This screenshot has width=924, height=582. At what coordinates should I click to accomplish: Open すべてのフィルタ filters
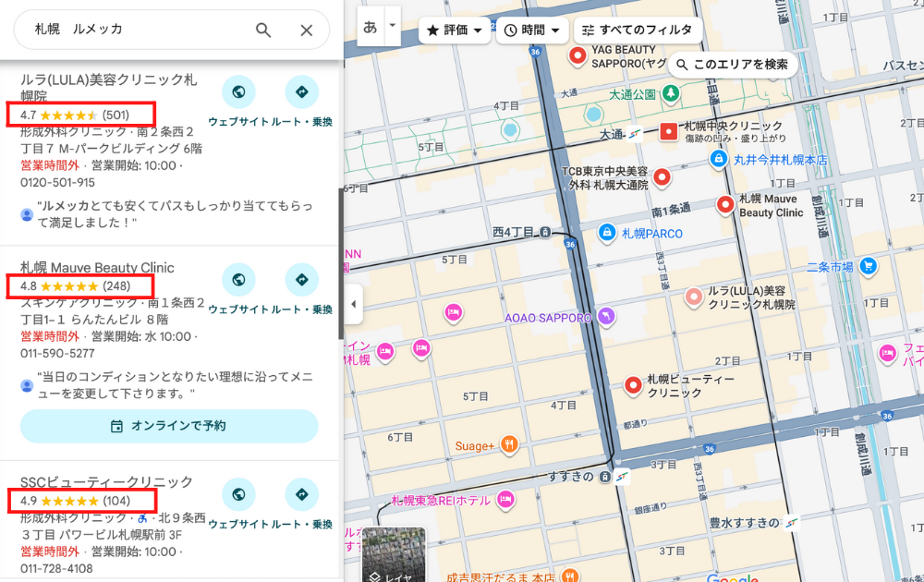(x=638, y=30)
